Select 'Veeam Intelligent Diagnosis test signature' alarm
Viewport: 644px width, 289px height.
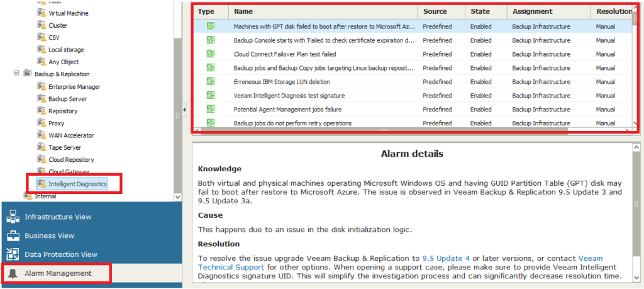[413, 95]
